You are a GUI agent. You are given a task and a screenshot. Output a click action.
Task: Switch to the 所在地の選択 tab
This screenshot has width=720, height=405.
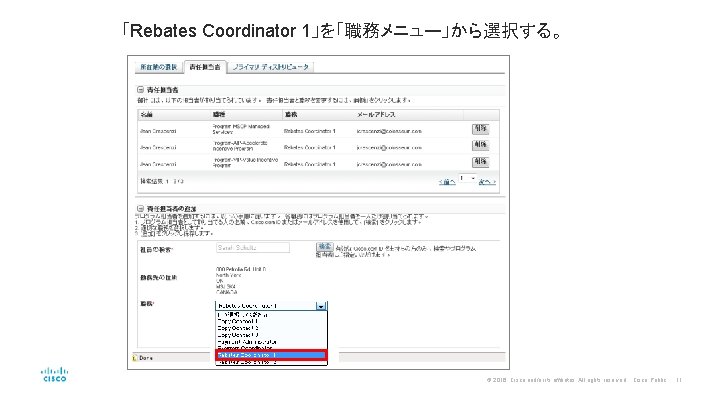click(x=158, y=67)
